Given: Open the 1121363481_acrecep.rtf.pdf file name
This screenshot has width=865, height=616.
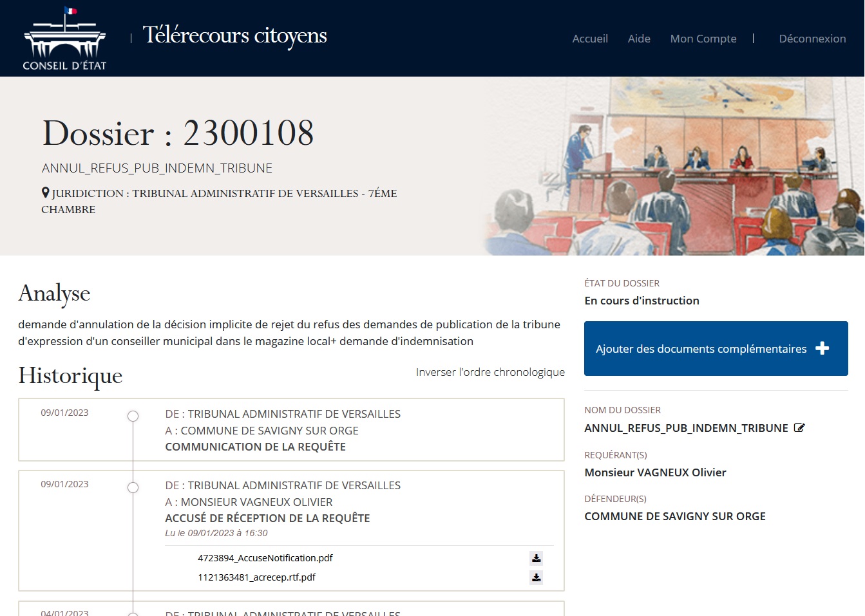Looking at the screenshot, I should [x=256, y=577].
